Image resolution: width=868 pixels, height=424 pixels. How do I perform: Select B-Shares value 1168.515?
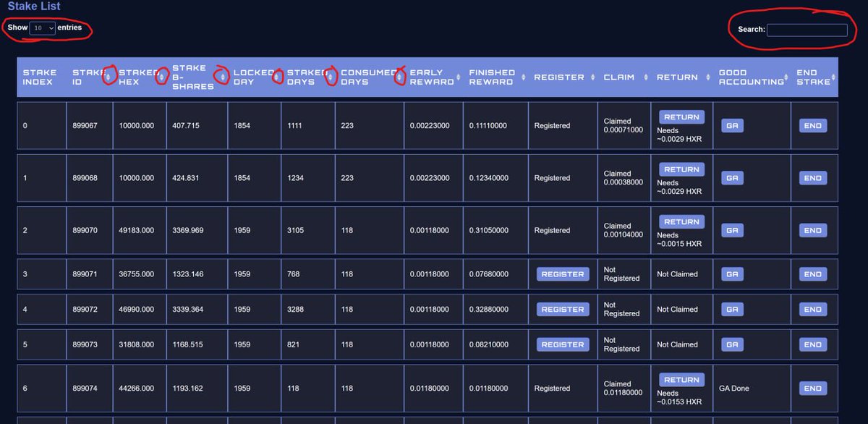pos(187,344)
